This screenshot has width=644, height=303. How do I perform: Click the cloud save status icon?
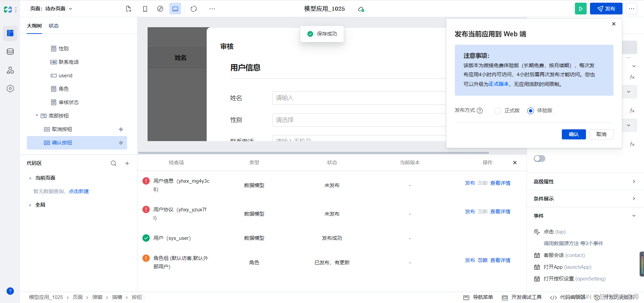pos(361,9)
